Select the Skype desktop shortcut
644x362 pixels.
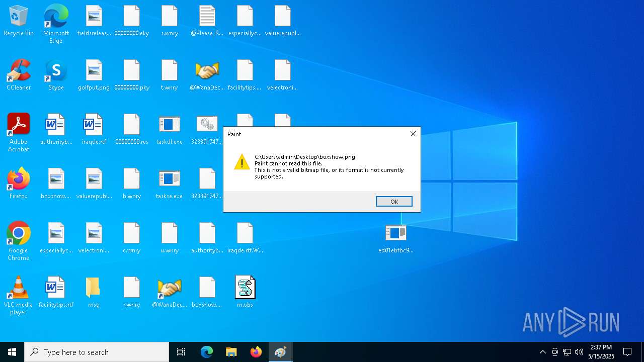pos(56,75)
